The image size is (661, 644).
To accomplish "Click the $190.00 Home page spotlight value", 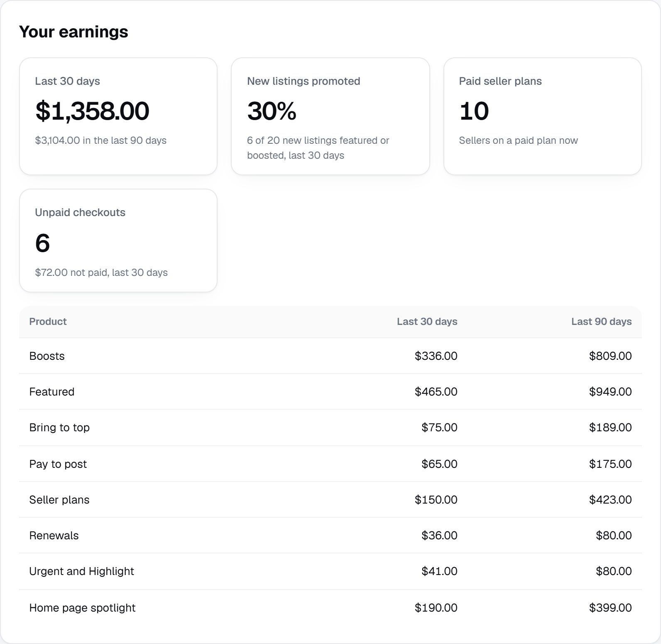I will coord(436,608).
